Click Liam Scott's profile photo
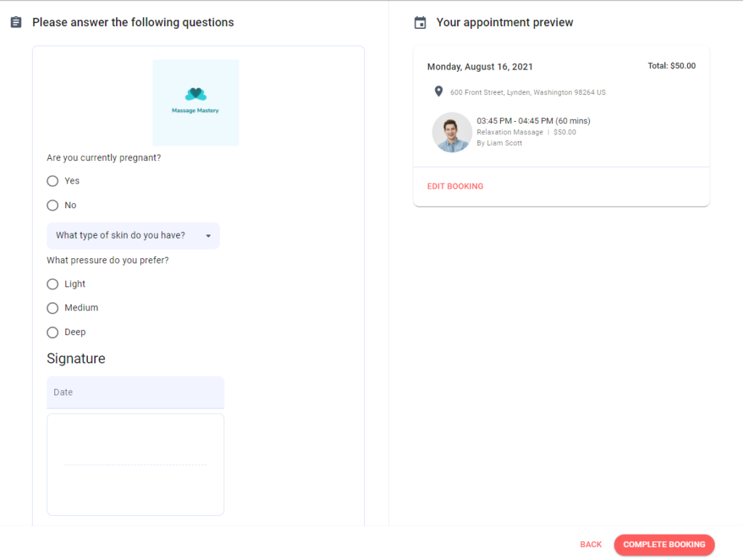The image size is (743, 560). [x=451, y=132]
